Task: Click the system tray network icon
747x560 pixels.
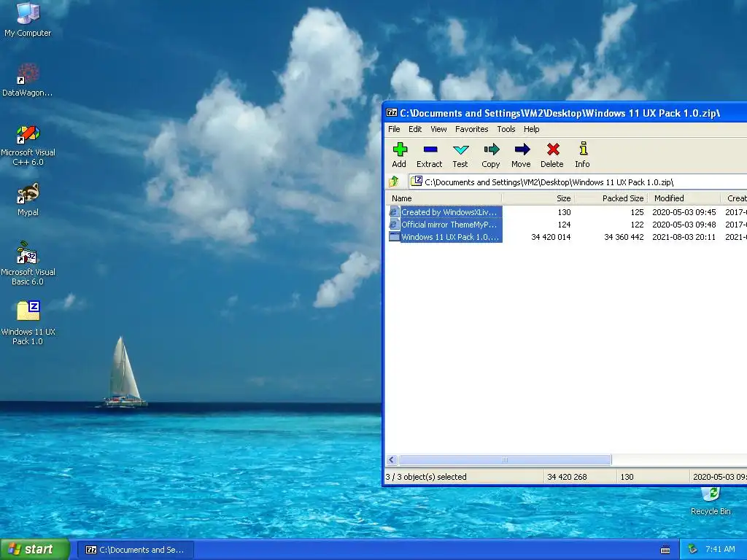Action: point(693,549)
